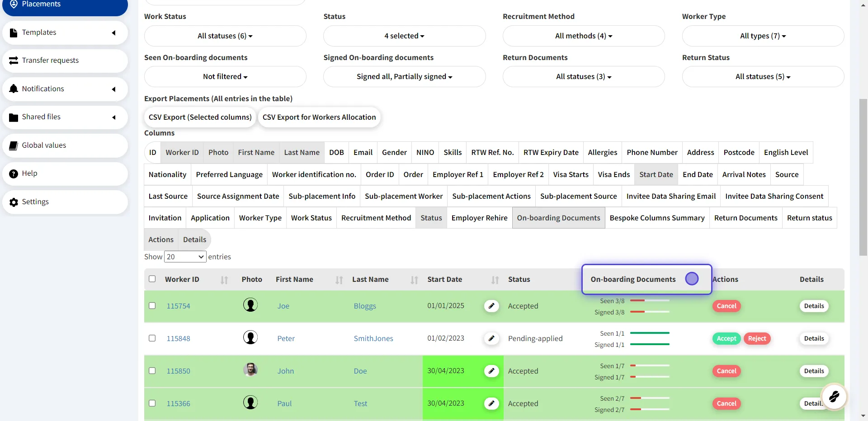Edit start date pencil for Peter SmithJones
The width and height of the screenshot is (868, 421).
tap(491, 338)
